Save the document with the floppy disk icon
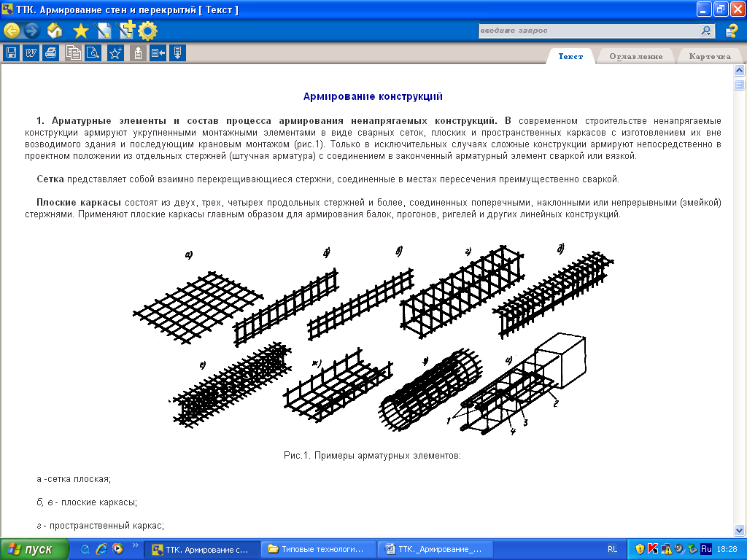The height and width of the screenshot is (560, 747). [x=11, y=52]
